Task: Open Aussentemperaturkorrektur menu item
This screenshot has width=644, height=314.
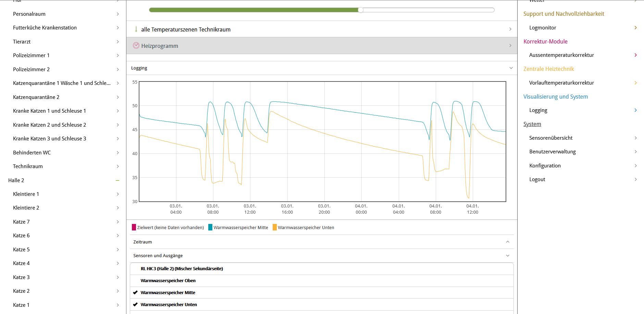Action: click(x=561, y=55)
